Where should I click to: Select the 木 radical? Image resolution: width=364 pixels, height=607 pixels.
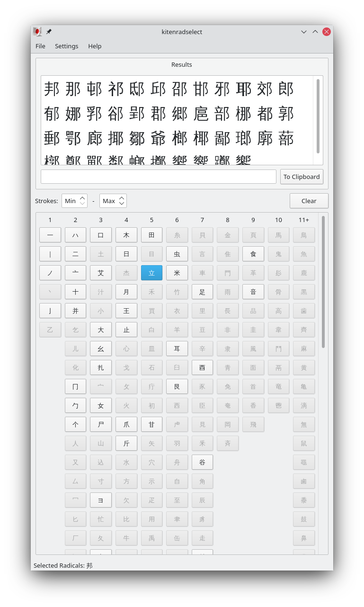pyautogui.click(x=126, y=235)
